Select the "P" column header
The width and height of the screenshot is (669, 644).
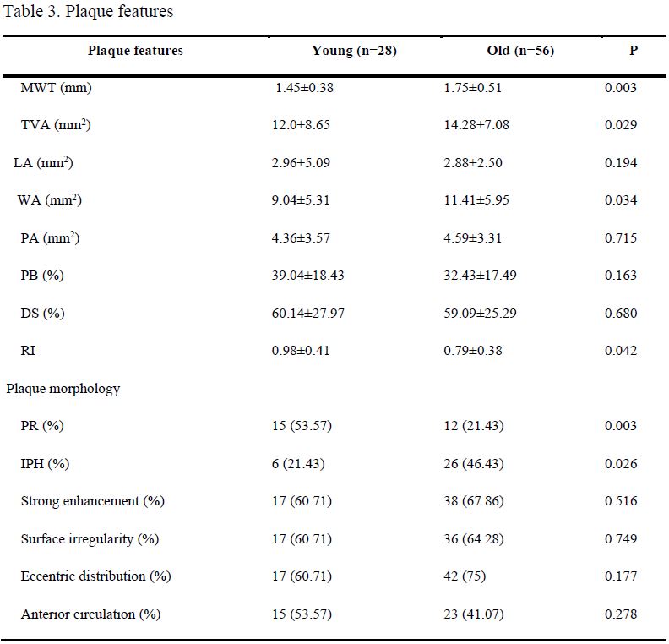pos(633,51)
